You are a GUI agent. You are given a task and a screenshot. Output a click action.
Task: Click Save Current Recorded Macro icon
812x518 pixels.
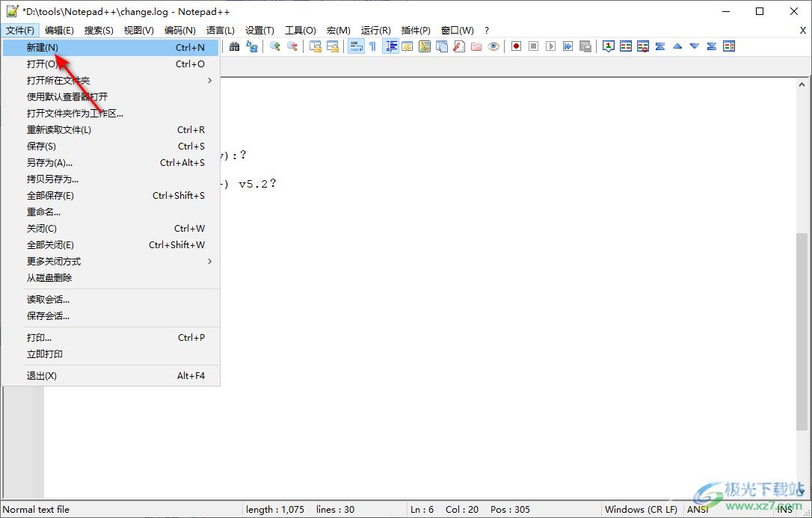[585, 46]
